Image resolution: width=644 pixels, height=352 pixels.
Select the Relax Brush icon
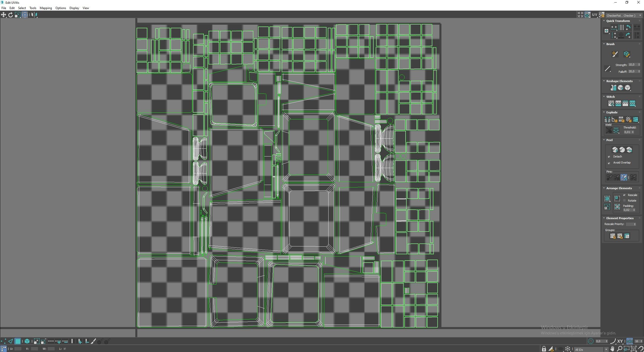[x=626, y=54]
